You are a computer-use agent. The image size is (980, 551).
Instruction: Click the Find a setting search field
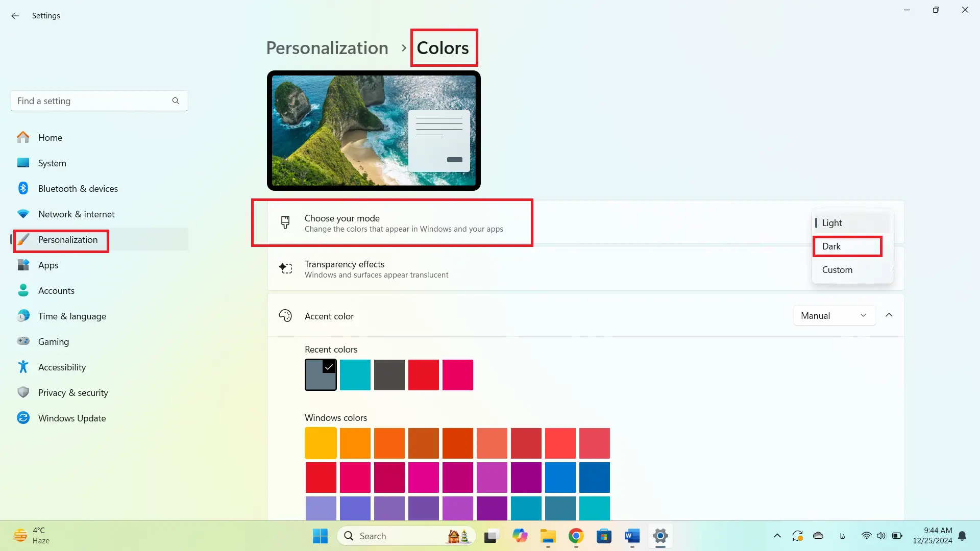pos(92,101)
